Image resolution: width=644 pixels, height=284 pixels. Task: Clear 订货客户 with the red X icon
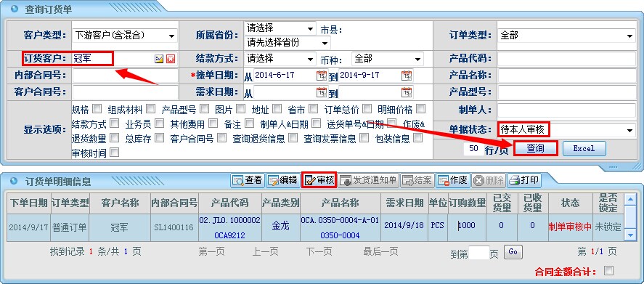171,59
